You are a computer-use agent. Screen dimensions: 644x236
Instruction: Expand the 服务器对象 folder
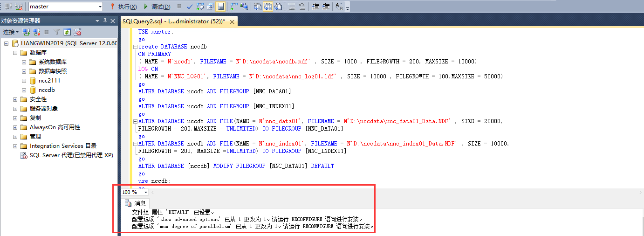click(x=15, y=109)
